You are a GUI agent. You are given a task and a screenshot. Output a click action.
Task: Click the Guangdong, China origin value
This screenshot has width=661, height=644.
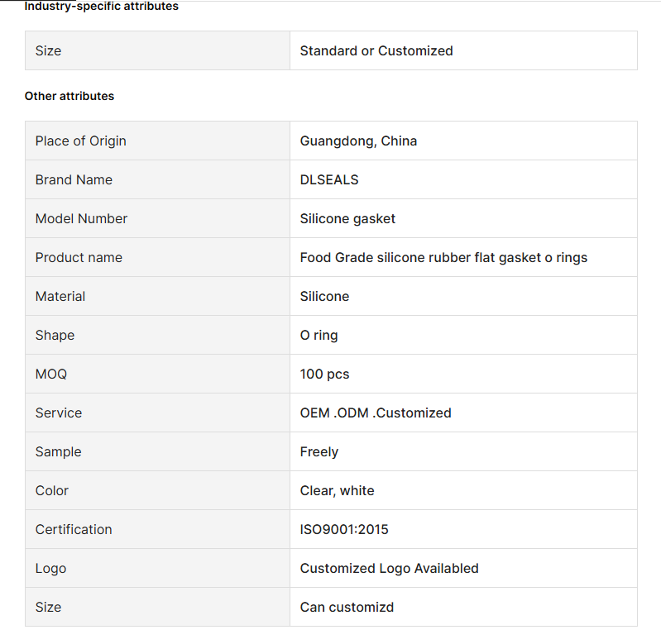pos(358,141)
